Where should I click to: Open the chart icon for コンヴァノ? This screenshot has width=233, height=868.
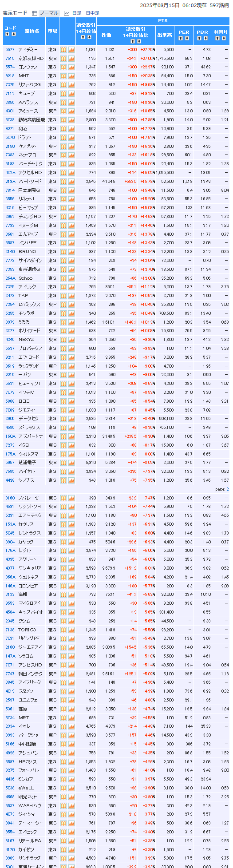[x=71, y=67]
